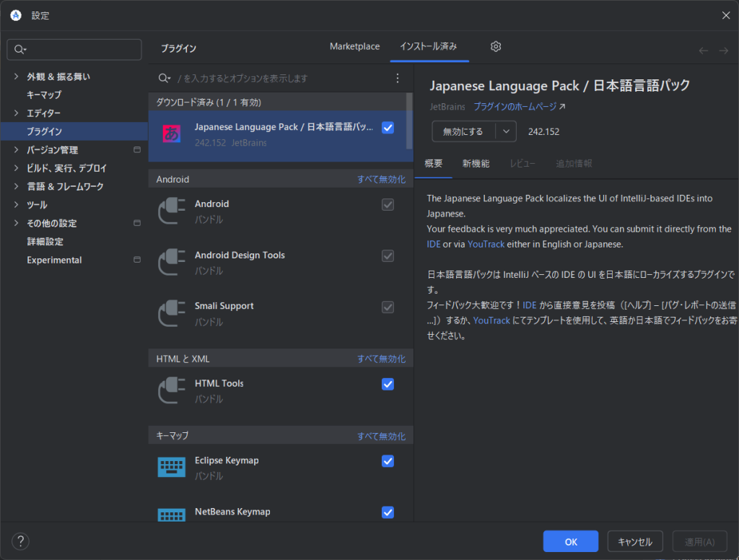Screen dimensions: 739x560
Task: Switch to the Marketplace tab
Action: point(354,46)
